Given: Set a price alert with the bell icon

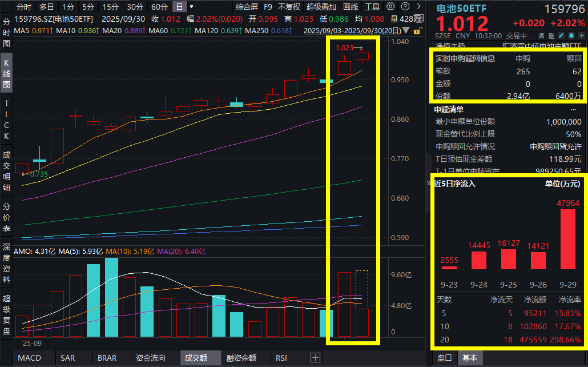Looking at the screenshot, I should (571, 35).
